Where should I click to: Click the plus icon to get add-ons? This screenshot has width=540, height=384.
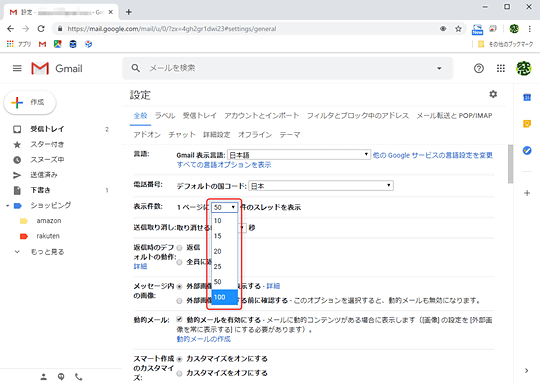527,193
